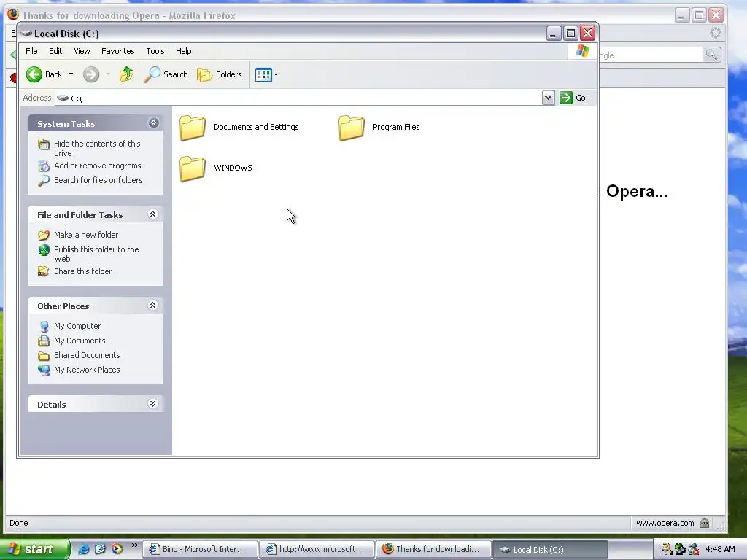Click the My Network Places icon
This screenshot has height=560, width=747.
(44, 370)
